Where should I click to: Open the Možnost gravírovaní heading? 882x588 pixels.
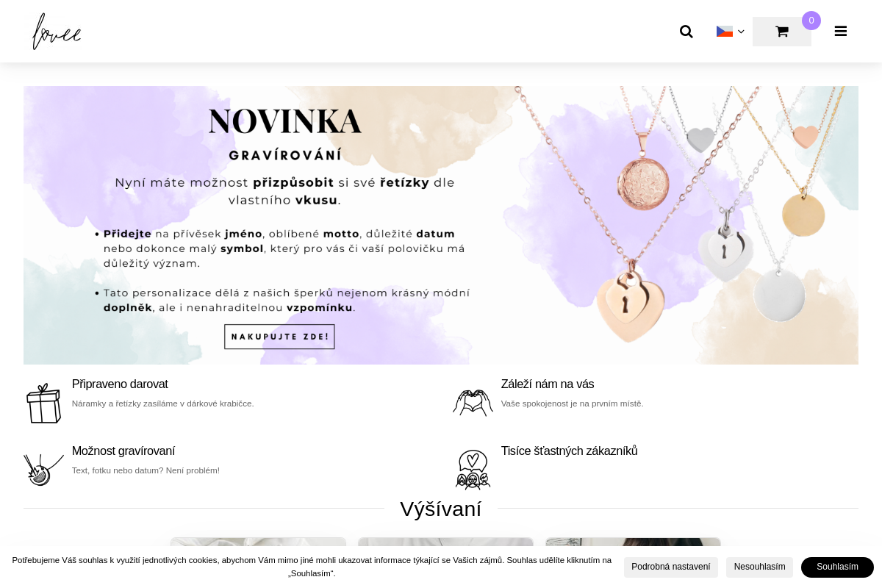pyautogui.click(x=123, y=451)
